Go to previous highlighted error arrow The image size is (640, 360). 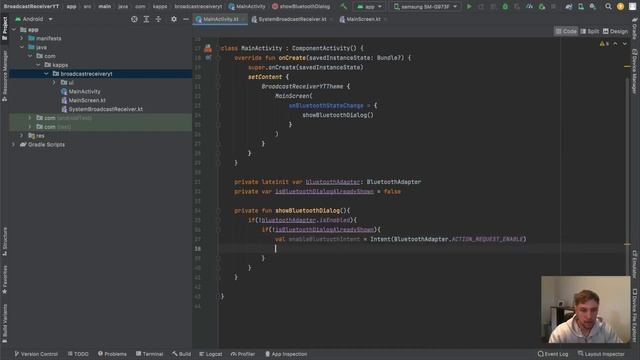(x=616, y=44)
